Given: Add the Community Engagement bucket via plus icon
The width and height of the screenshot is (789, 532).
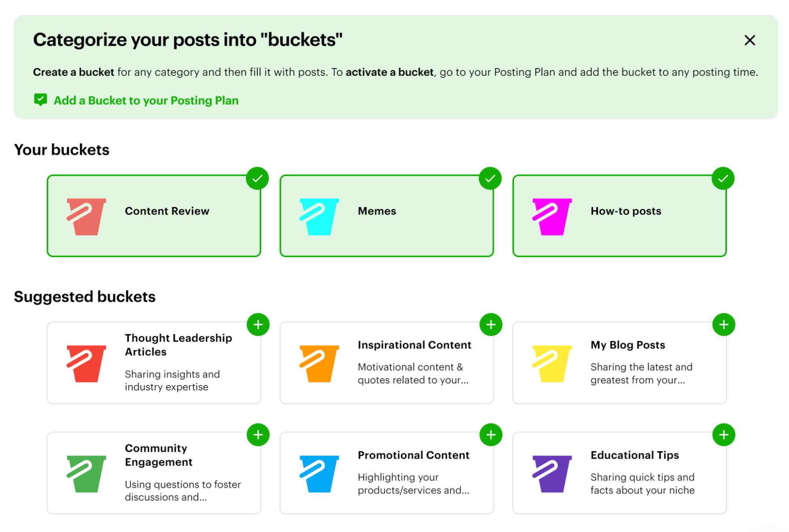Looking at the screenshot, I should point(258,435).
